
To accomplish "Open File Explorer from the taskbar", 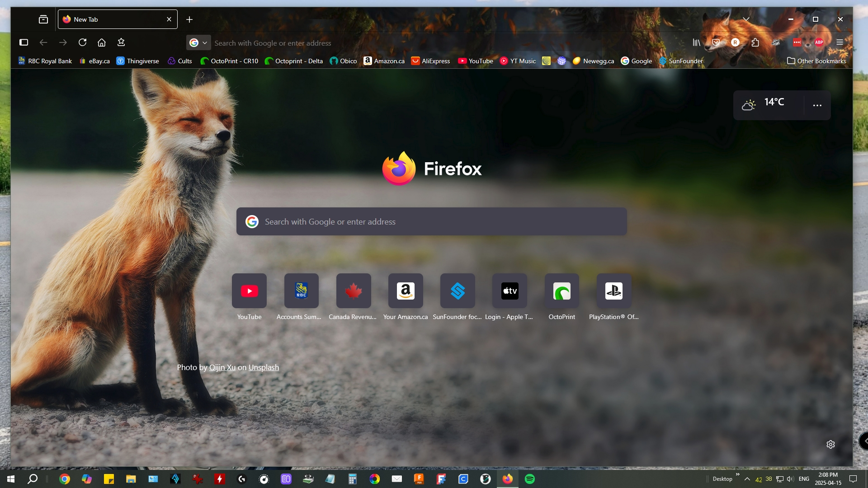I will click(x=131, y=479).
